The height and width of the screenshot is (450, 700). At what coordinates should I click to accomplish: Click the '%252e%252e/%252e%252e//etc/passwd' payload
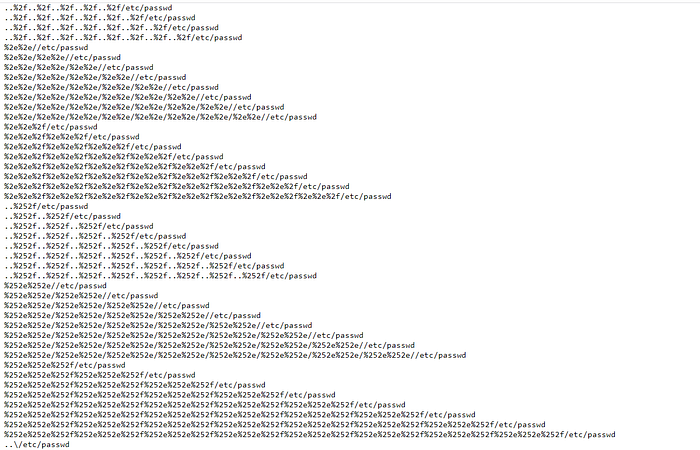coord(81,296)
